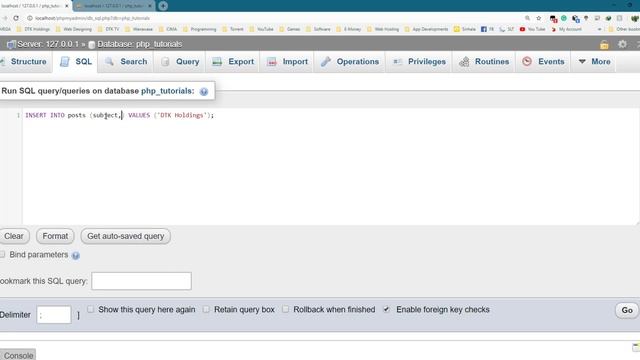Open the YouTube bookmark folder
Viewport: 640px width, 360px height.
pos(261,29)
